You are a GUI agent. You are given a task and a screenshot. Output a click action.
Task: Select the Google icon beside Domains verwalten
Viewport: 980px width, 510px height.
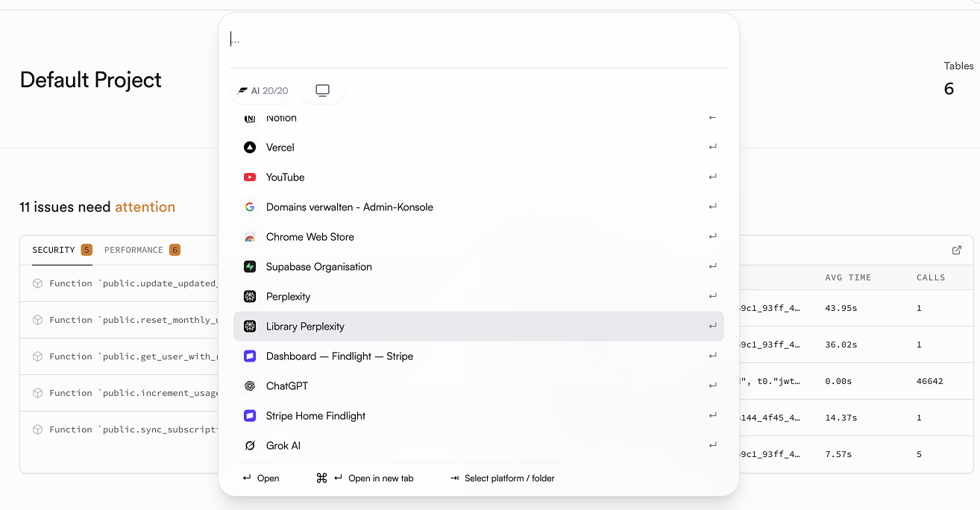(x=250, y=207)
